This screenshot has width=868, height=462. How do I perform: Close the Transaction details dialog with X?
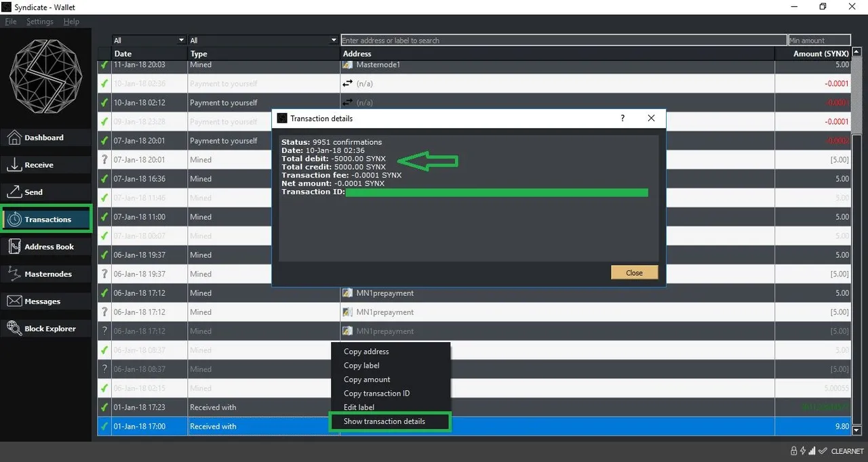click(x=651, y=118)
